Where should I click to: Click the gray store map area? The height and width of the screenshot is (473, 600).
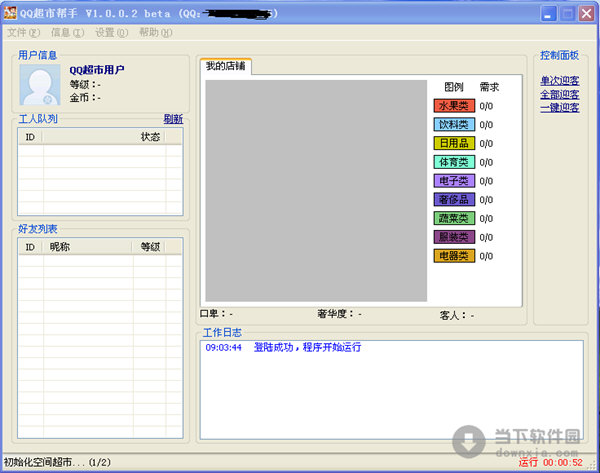(316, 191)
